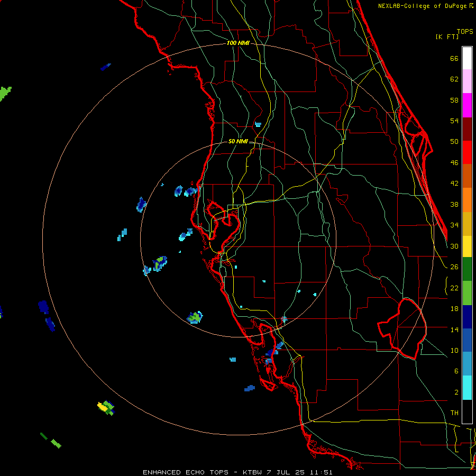Select the navy blue legend swatch
Image resolution: width=476 pixels, height=476 pixels.
click(x=467, y=317)
